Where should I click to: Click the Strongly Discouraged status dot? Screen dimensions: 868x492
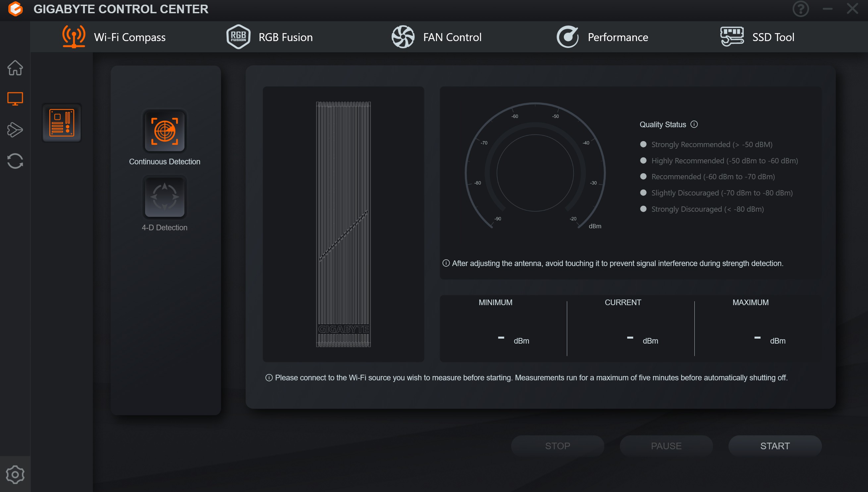point(643,209)
